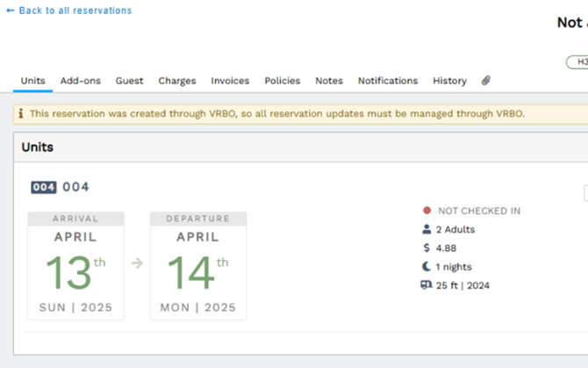Show the History tab
This screenshot has width=588, height=368.
449,81
